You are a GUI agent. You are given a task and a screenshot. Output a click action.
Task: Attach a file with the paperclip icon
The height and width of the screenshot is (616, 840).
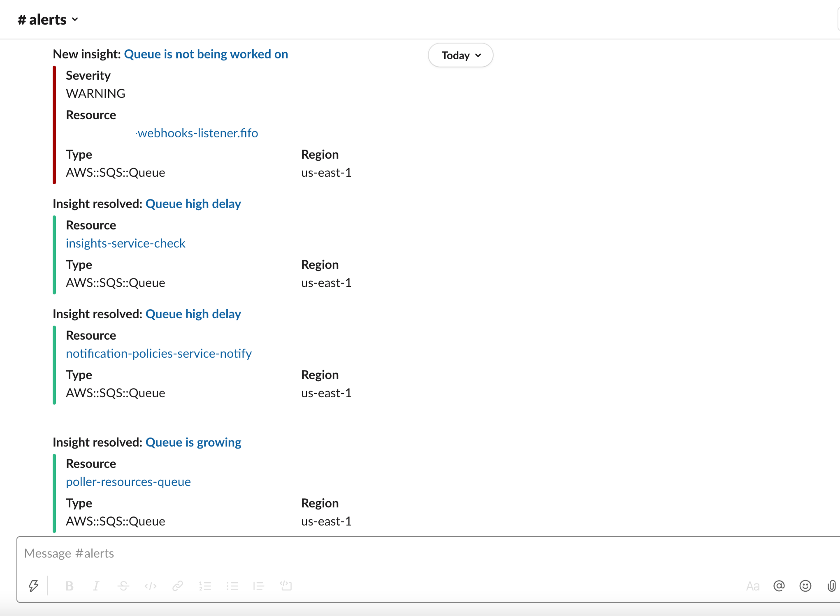[831, 586]
